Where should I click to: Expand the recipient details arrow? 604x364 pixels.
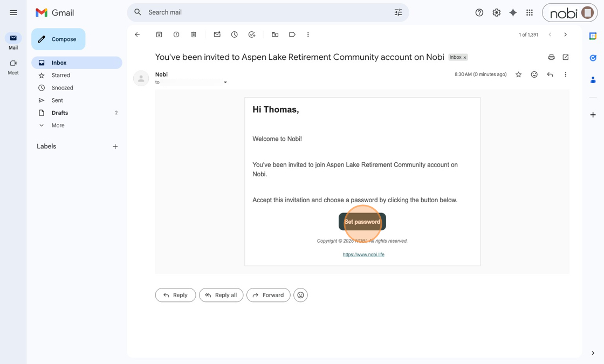(225, 83)
